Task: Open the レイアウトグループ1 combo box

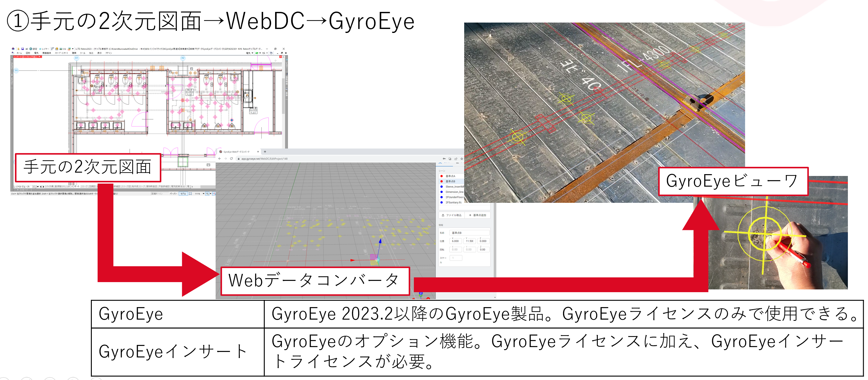Action: pos(34,187)
